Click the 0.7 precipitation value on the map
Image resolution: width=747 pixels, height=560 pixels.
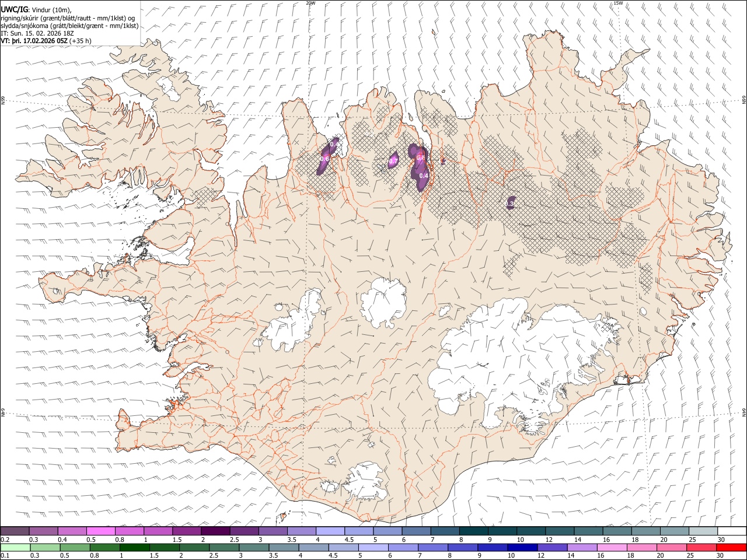click(x=393, y=160)
